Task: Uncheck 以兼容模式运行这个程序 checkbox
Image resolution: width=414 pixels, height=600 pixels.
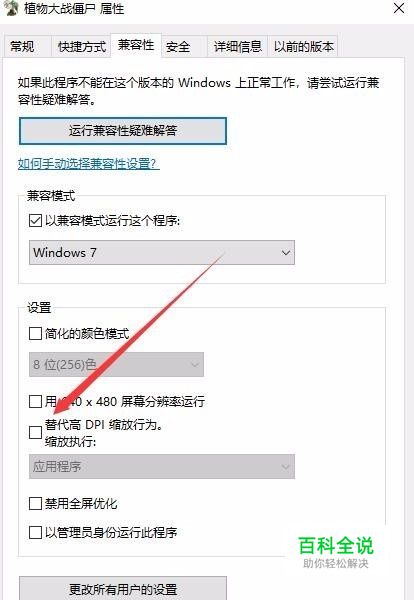Action: pos(36,220)
